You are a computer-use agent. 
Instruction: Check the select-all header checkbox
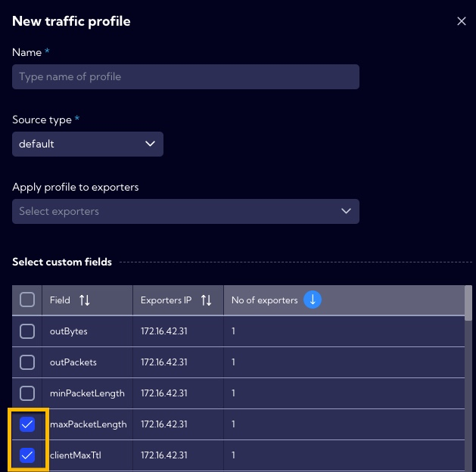27,300
